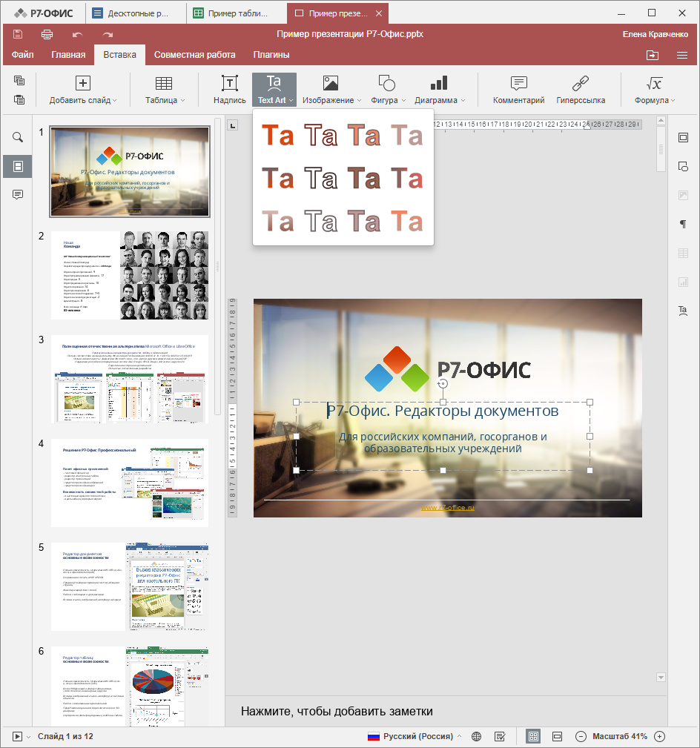Viewport: 700px width, 748px height.
Task: Click the Redo arrow
Action: (108, 34)
